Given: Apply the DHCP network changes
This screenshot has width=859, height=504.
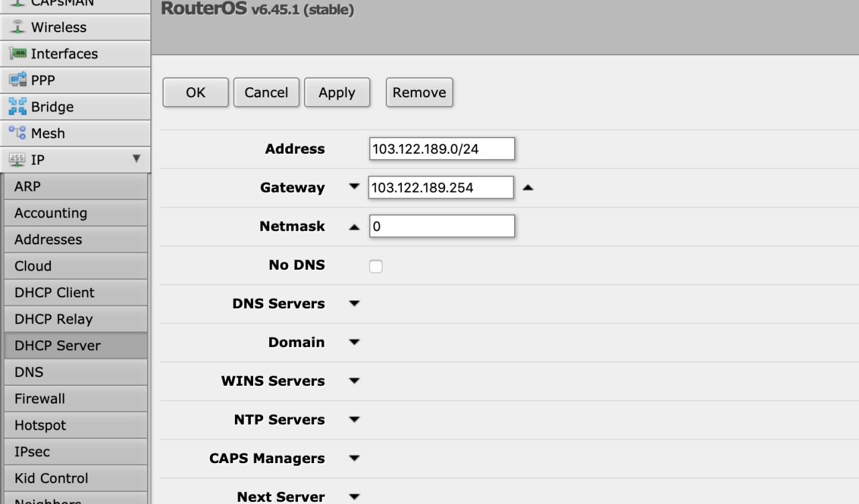Looking at the screenshot, I should tap(337, 93).
